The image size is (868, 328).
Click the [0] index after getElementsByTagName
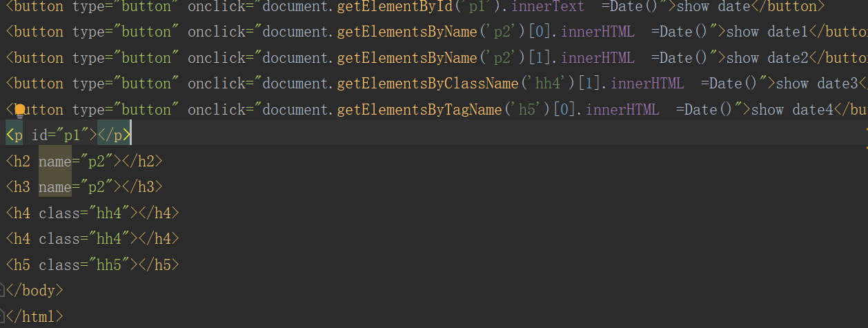point(565,110)
